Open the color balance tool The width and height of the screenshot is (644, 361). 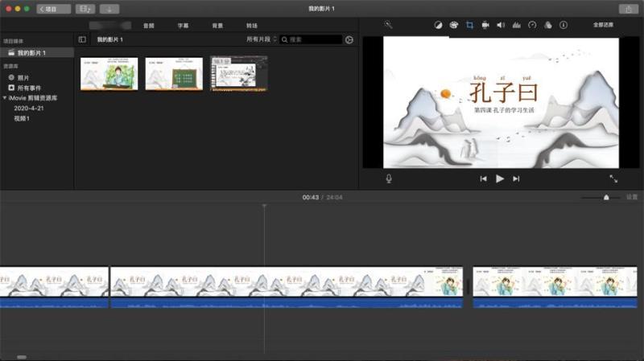438,26
